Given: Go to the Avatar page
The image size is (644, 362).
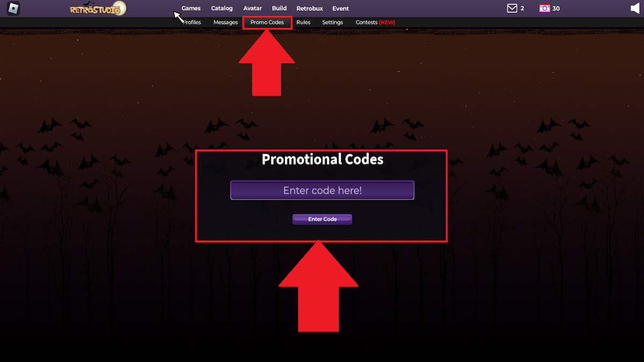Looking at the screenshot, I should coord(252,9).
